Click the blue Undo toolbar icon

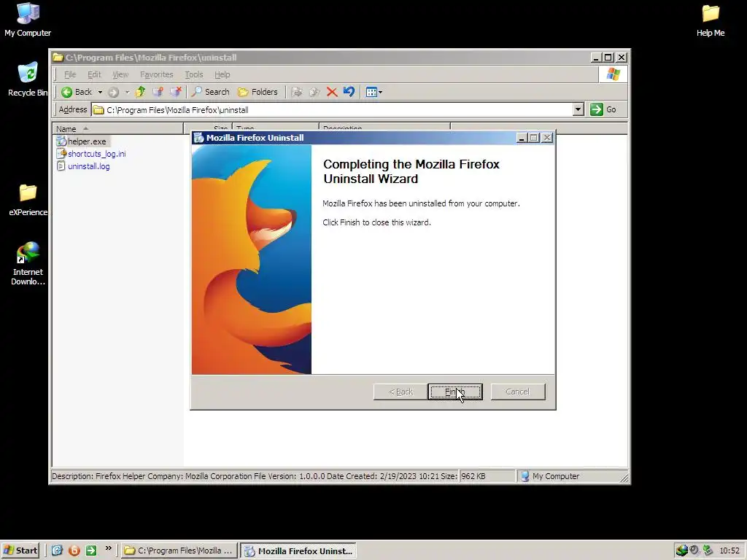tap(349, 92)
